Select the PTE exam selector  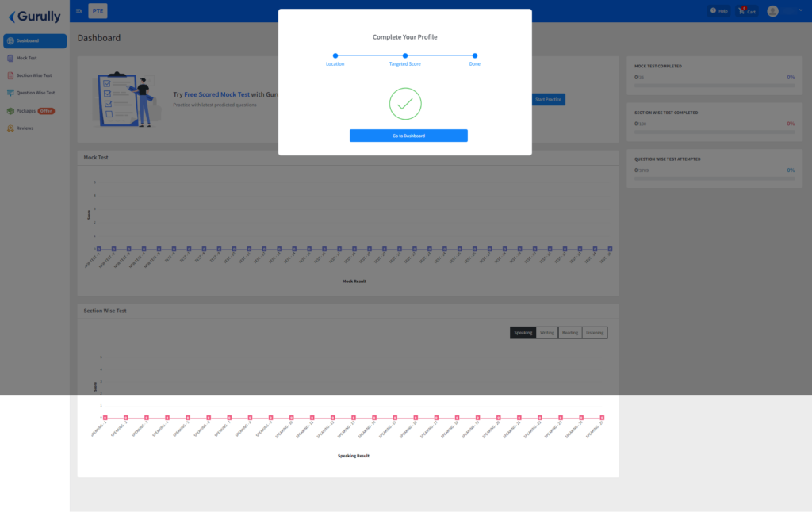pyautogui.click(x=98, y=11)
